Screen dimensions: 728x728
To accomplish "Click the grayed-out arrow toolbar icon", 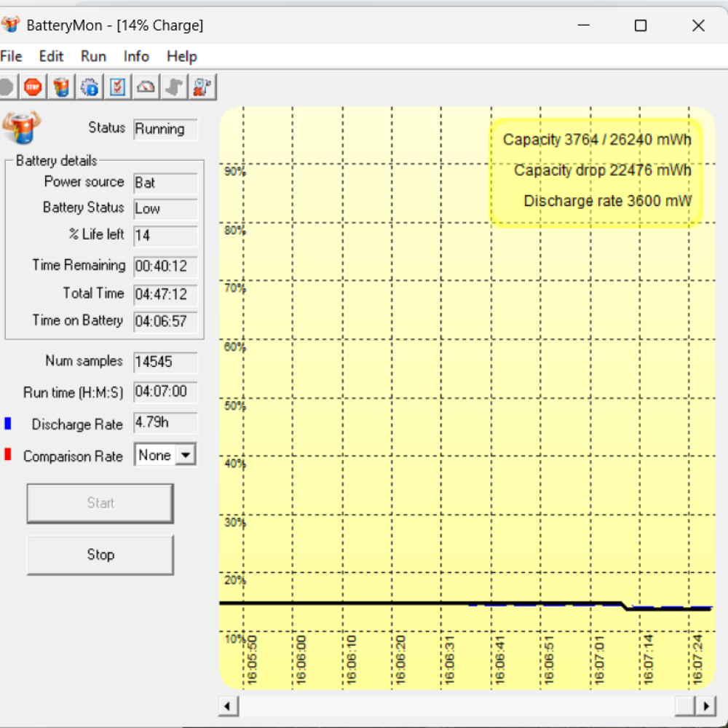I will (174, 87).
